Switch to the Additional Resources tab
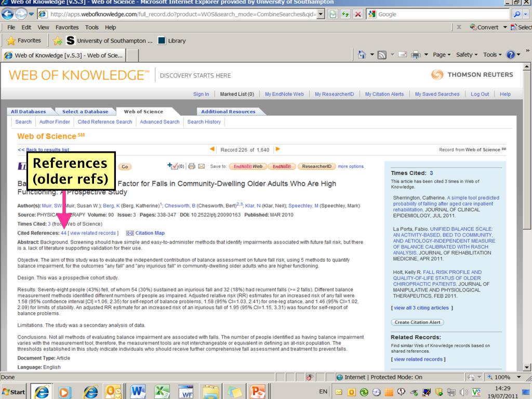The height and width of the screenshot is (399, 532). tap(228, 111)
